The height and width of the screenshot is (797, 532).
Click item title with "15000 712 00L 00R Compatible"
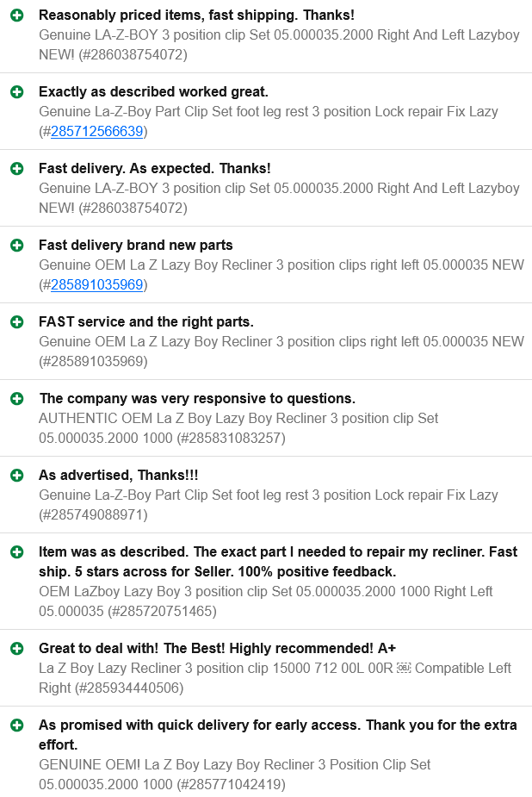[x=275, y=678]
